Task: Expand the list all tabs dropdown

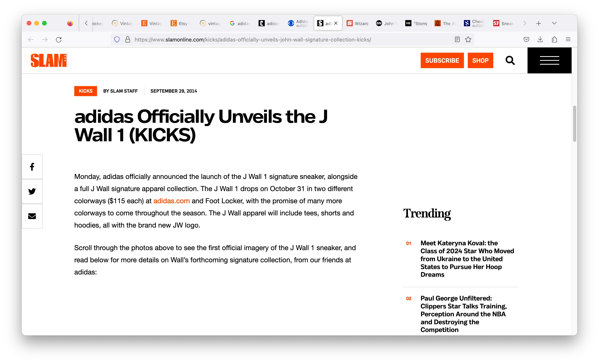Action: (554, 23)
